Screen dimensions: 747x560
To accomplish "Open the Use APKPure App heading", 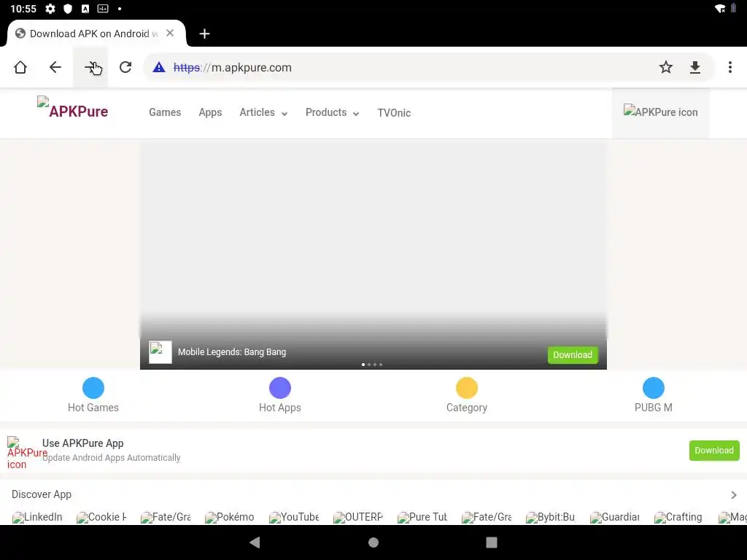I will click(x=83, y=443).
